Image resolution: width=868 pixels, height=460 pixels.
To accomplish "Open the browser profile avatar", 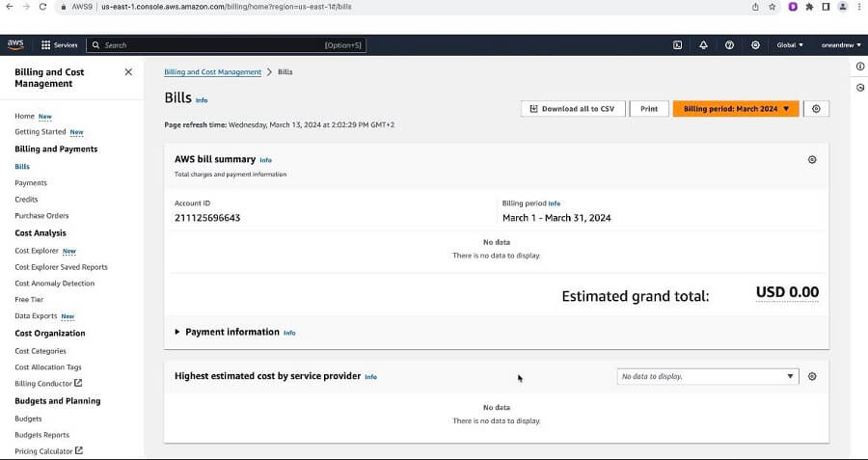I will pyautogui.click(x=843, y=7).
